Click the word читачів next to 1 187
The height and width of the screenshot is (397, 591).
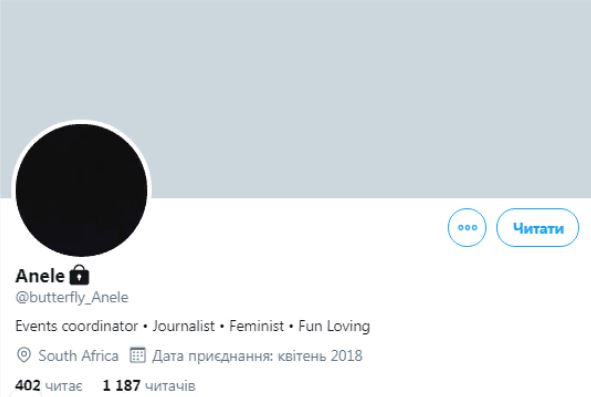tap(170, 386)
